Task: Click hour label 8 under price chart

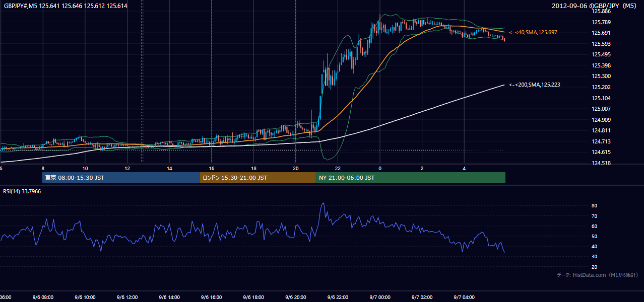Action: coord(43,168)
